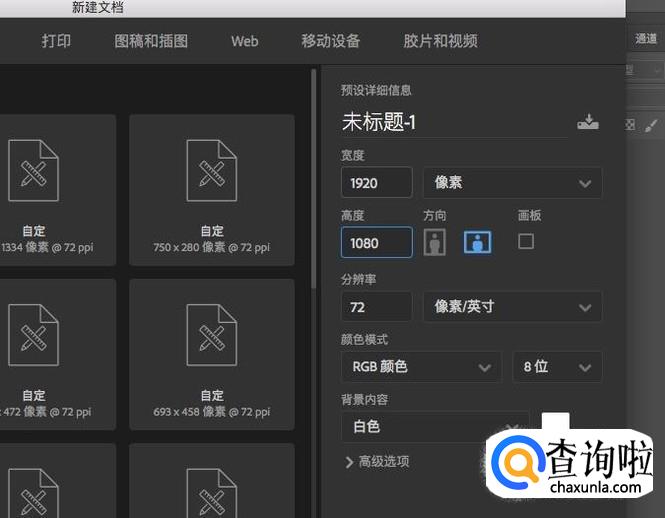Select the custom preset ending 472 像素

click(x=57, y=355)
